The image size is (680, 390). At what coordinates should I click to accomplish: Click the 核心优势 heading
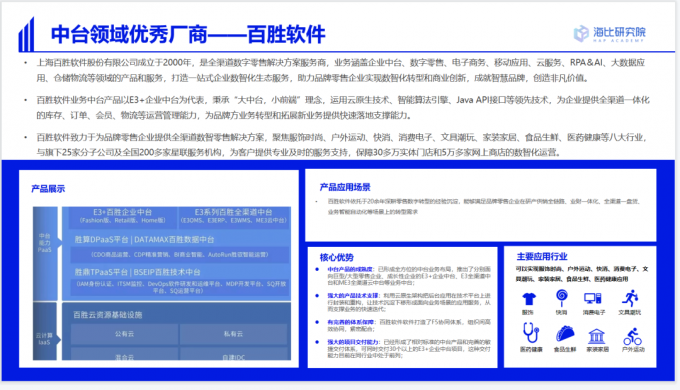337,257
